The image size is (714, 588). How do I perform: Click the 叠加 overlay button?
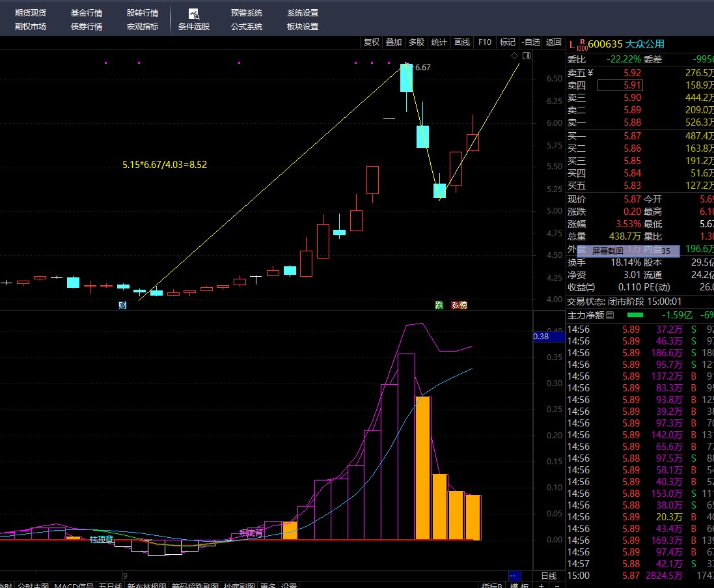394,42
